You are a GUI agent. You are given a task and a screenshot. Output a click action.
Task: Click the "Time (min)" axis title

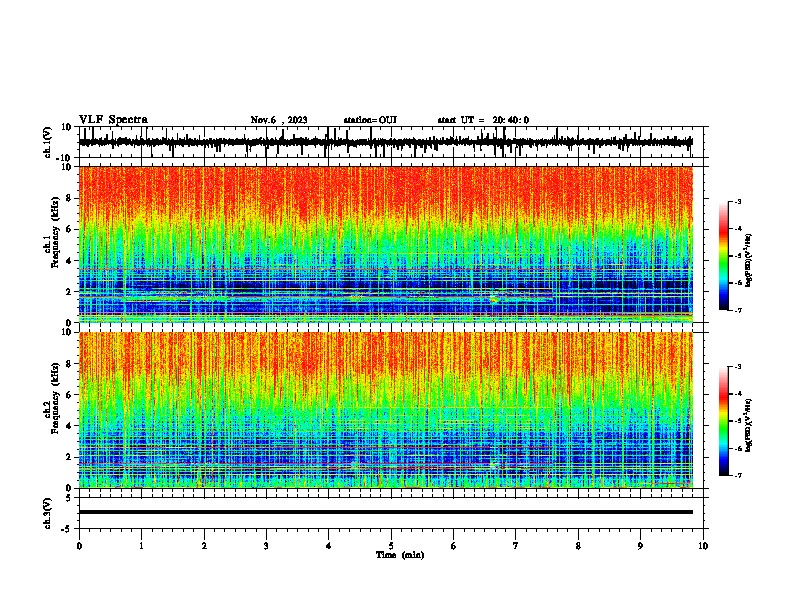pos(400,555)
